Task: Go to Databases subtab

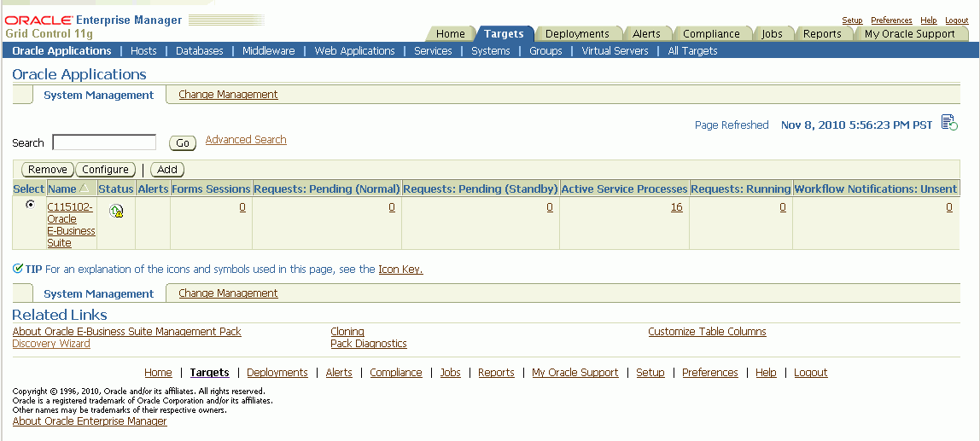Action: [x=200, y=50]
